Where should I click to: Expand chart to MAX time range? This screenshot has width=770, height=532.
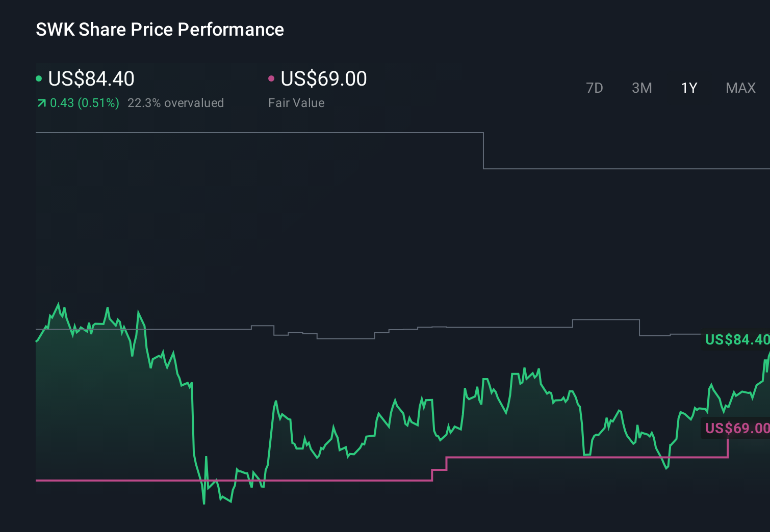click(740, 88)
